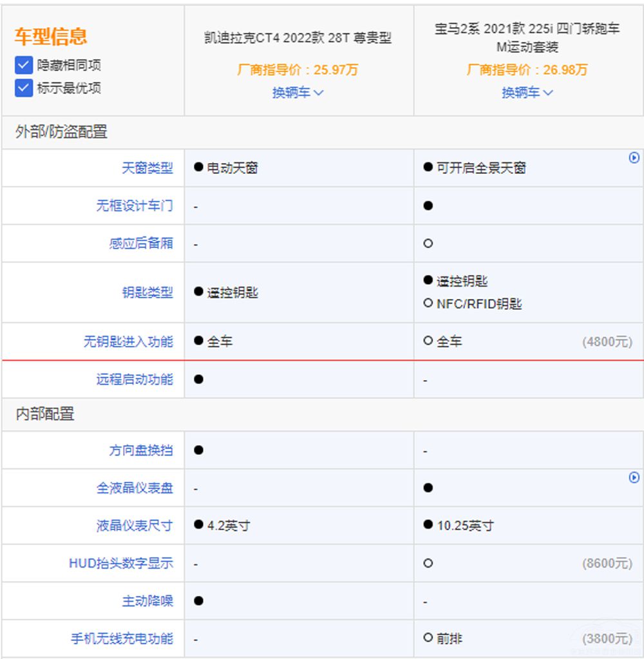Click the video icon in 全液晶仪表盘 row
644x659 pixels.
coord(634,478)
